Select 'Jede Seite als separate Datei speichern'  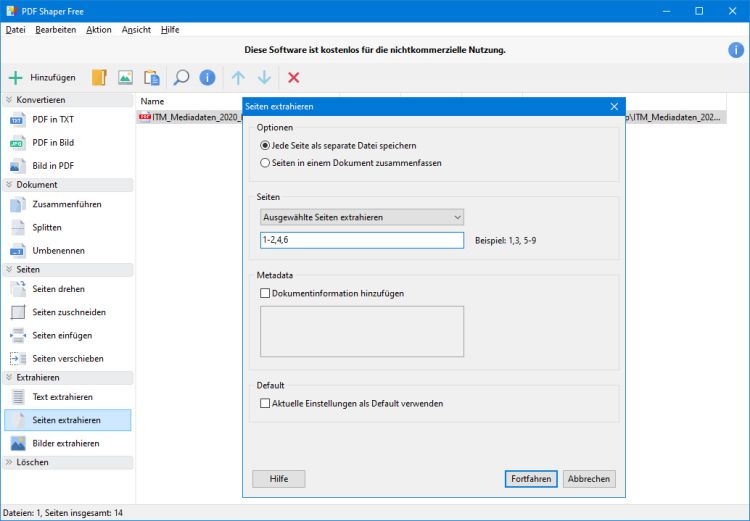pyautogui.click(x=265, y=145)
